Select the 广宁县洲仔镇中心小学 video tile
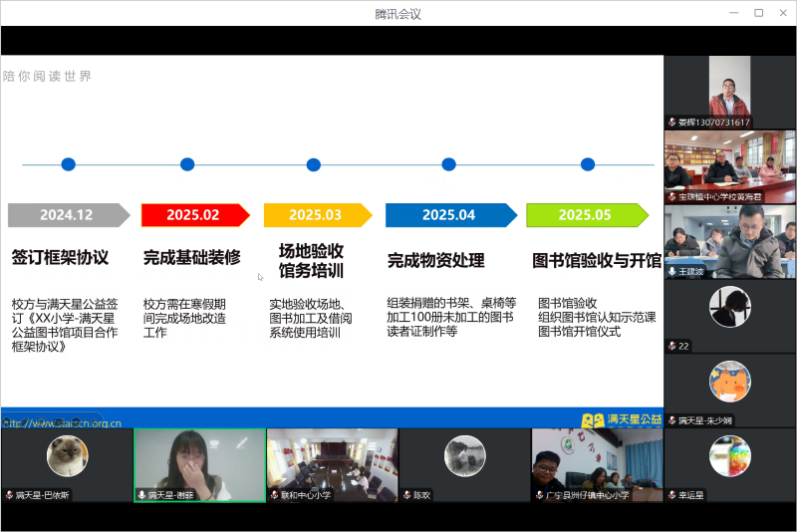Screen dimensions: 797x532 (x=597, y=465)
